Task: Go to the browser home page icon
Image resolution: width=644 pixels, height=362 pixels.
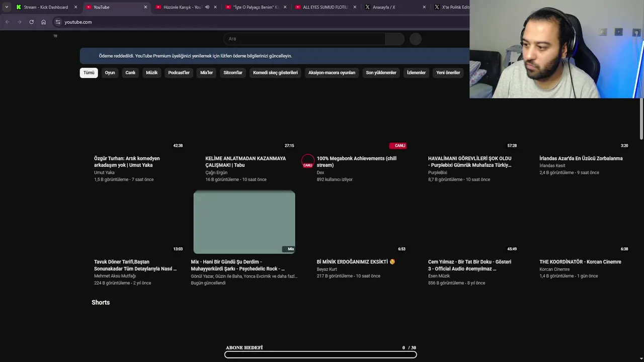Action: 43,22
